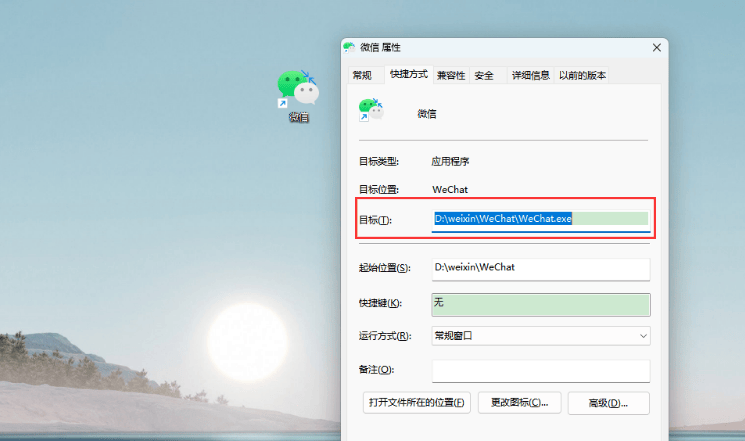
Task: Open 高级(D)... settings button
Action: click(608, 403)
